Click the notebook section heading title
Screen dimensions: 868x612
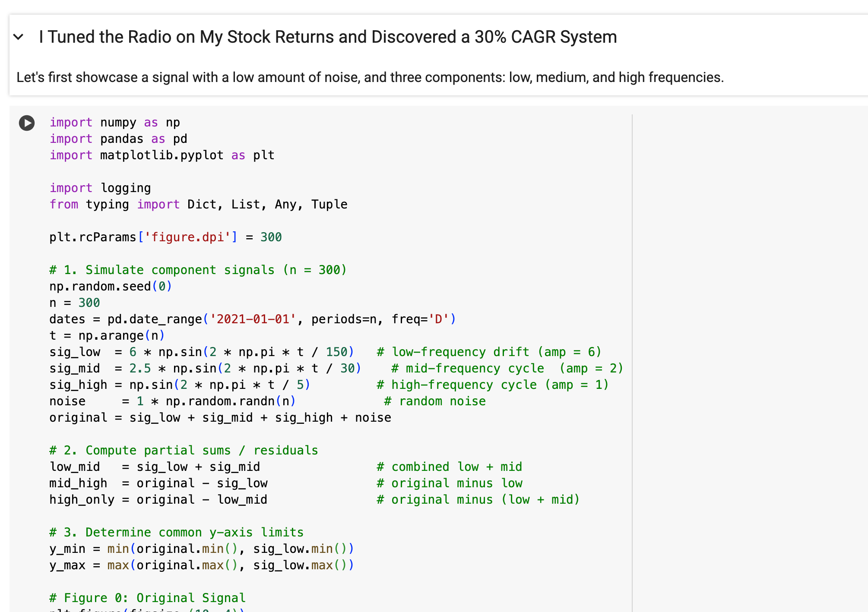pos(328,37)
